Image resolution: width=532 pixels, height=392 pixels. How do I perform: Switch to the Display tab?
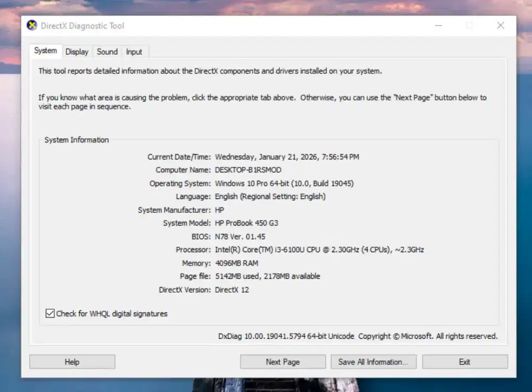(x=77, y=52)
